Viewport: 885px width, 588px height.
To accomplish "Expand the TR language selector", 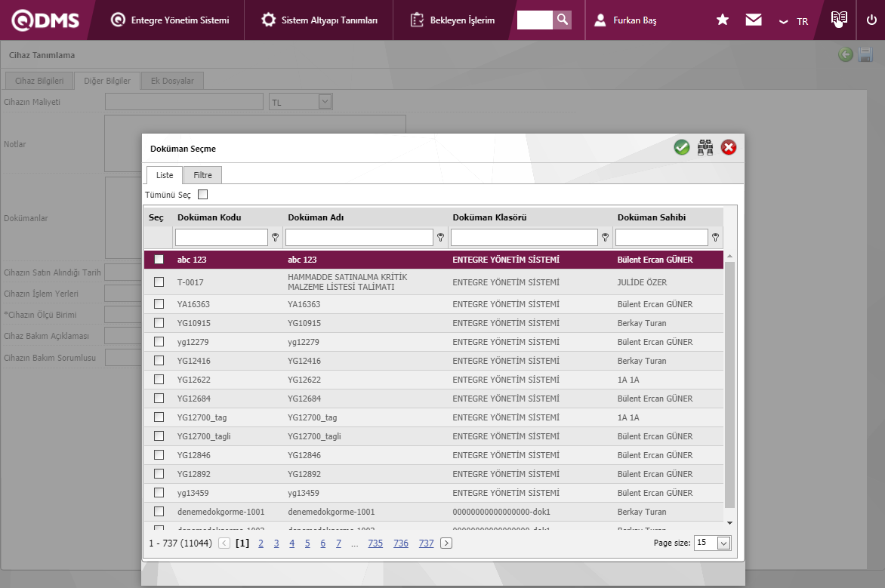I will pyautogui.click(x=794, y=21).
